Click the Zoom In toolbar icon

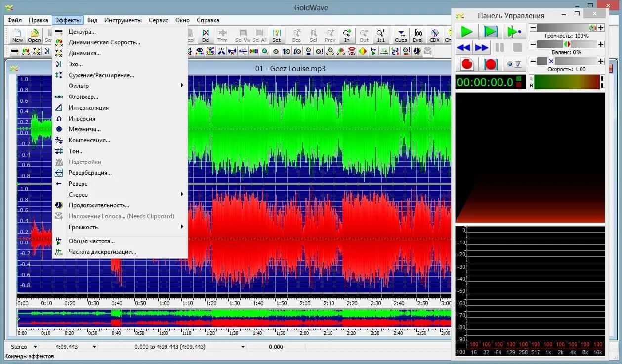(347, 36)
